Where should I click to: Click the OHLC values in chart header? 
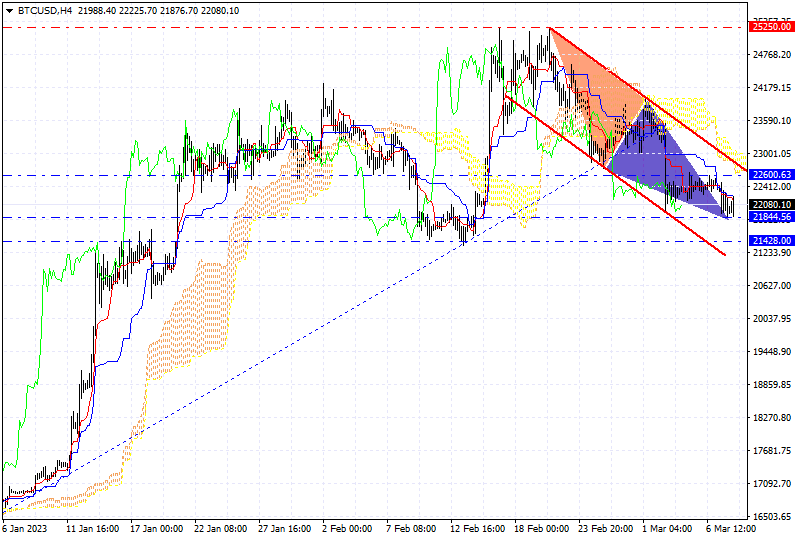point(159,11)
